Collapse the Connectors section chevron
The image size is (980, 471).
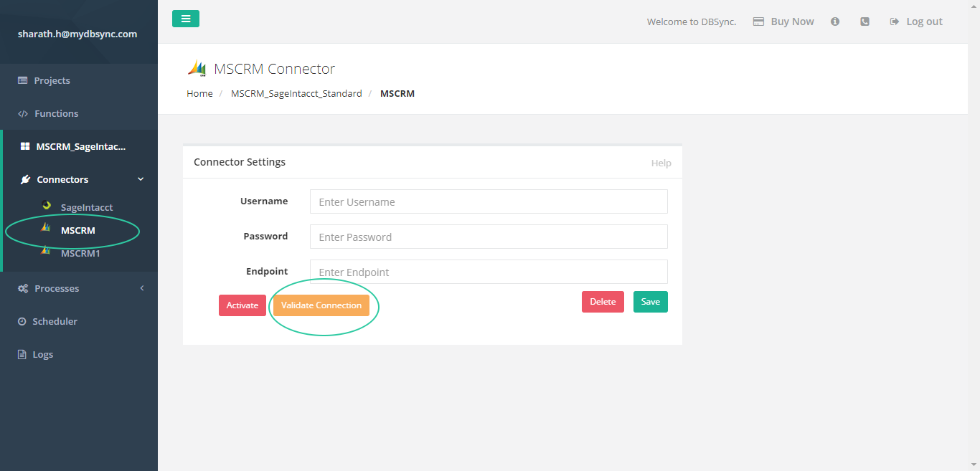(x=141, y=179)
